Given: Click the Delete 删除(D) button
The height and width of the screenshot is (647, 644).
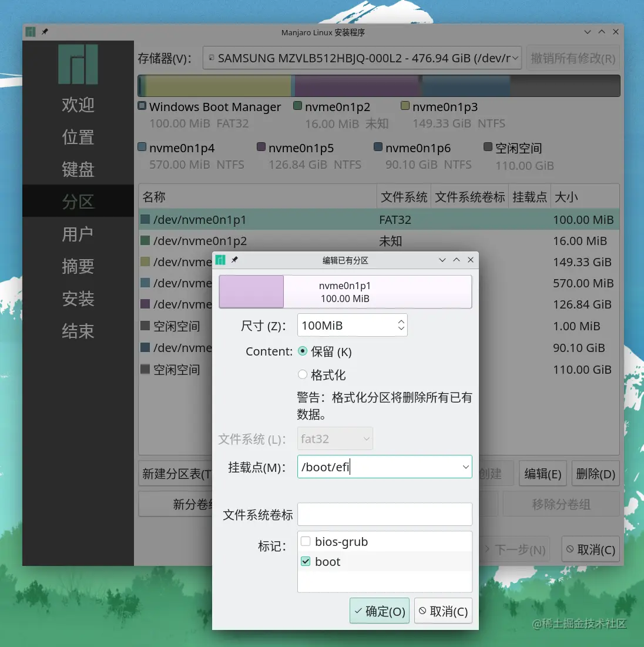Looking at the screenshot, I should click(x=595, y=473).
